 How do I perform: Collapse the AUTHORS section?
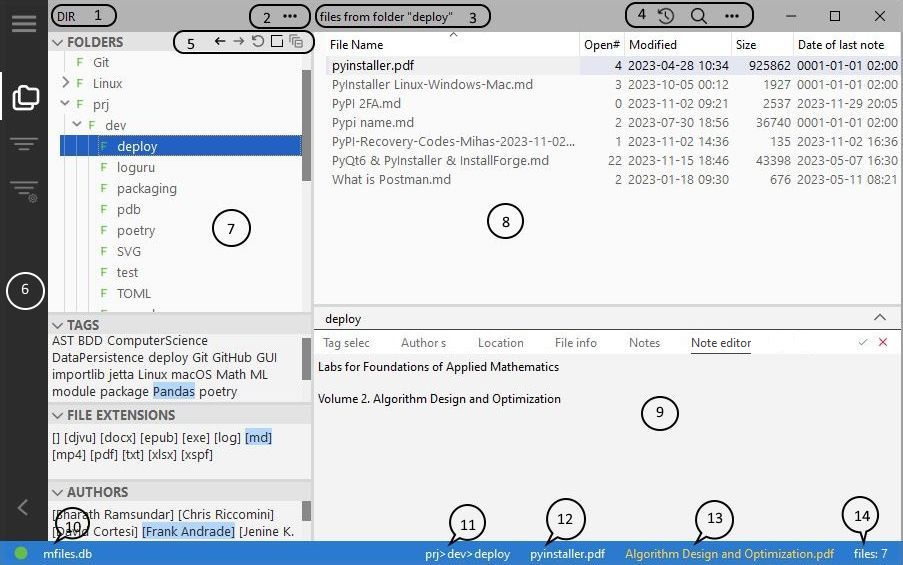pyautogui.click(x=58, y=492)
